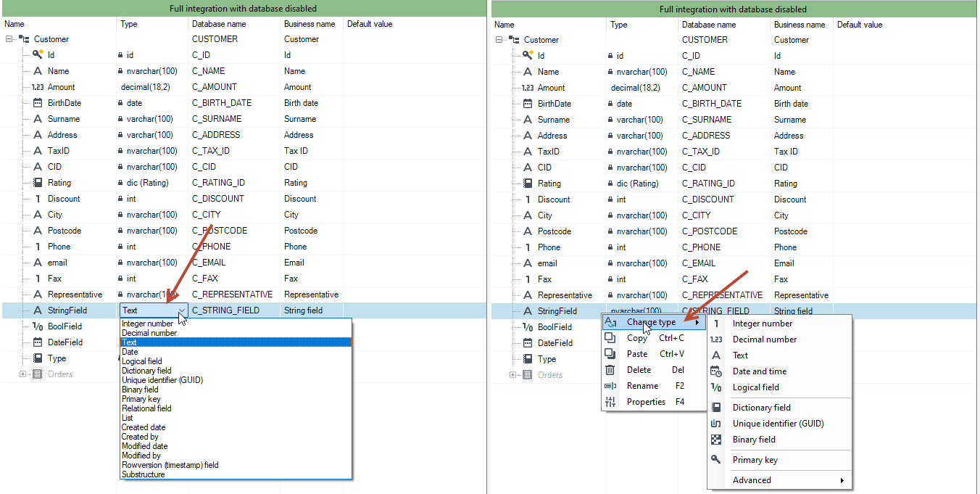Expand the Advanced submenu arrow

pos(842,480)
